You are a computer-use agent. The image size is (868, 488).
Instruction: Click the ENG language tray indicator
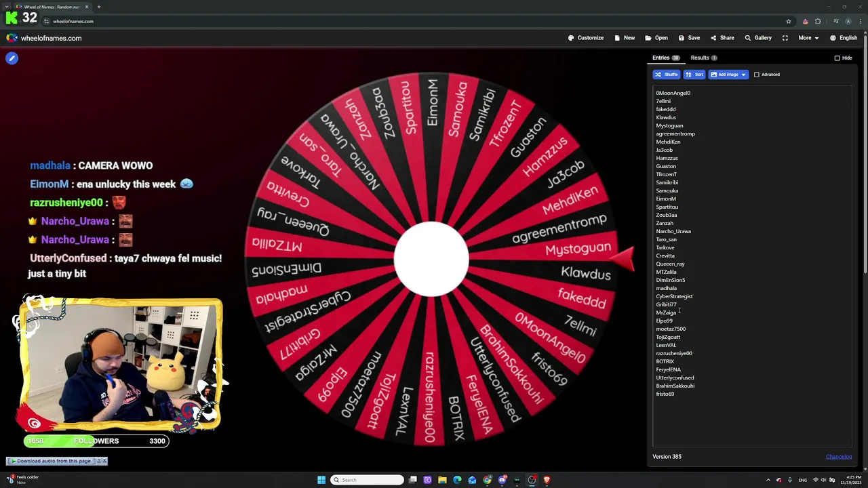pos(803,480)
